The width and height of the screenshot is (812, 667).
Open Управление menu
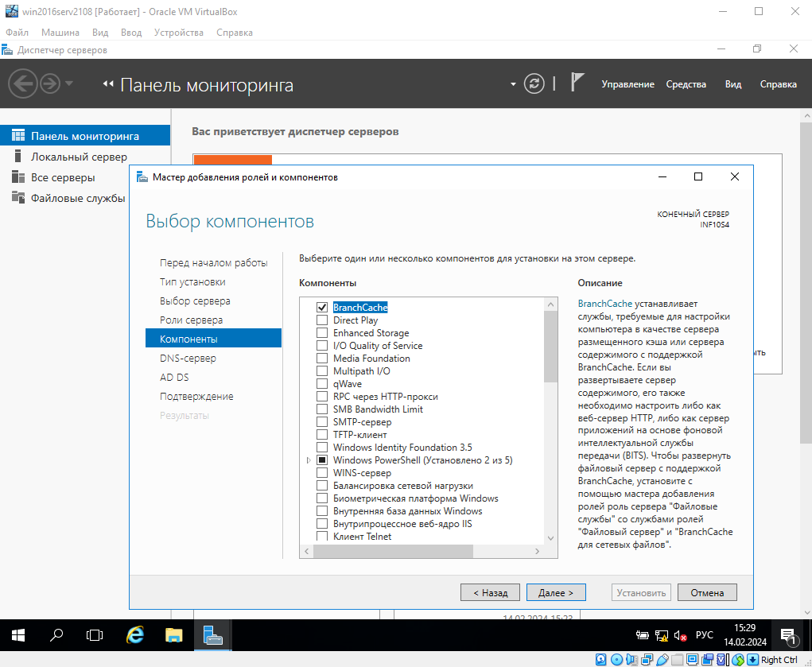coord(627,84)
